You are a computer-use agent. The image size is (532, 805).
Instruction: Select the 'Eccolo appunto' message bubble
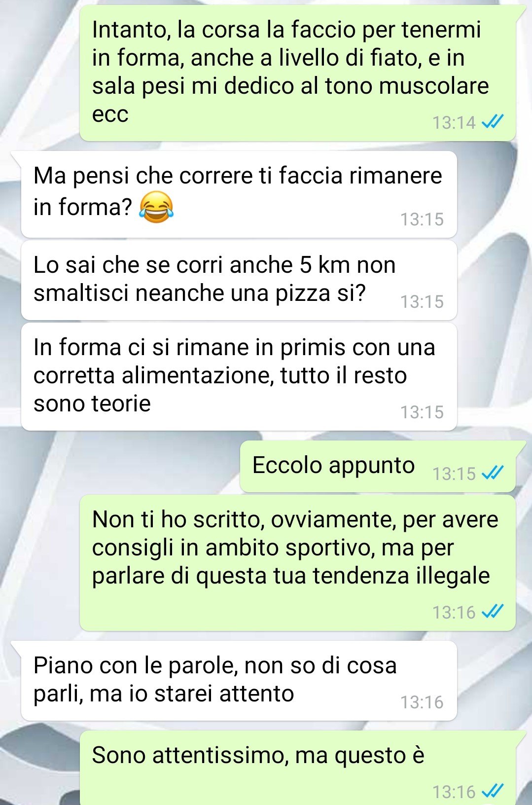coord(378,467)
